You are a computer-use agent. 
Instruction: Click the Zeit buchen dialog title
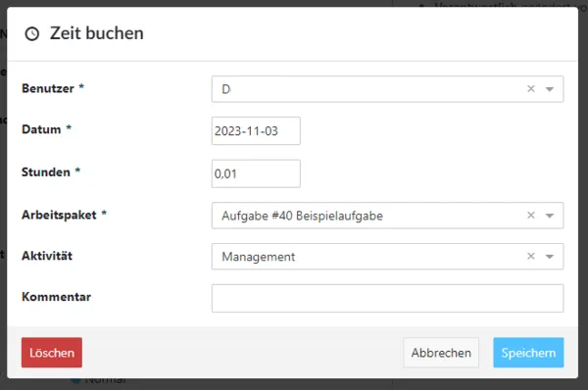(x=97, y=33)
